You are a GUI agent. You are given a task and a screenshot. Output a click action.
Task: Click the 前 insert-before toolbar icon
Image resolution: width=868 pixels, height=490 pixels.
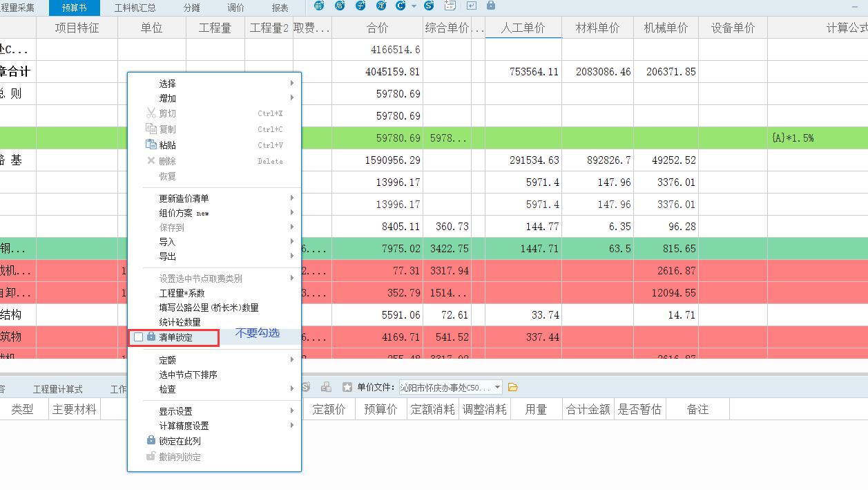(x=318, y=6)
